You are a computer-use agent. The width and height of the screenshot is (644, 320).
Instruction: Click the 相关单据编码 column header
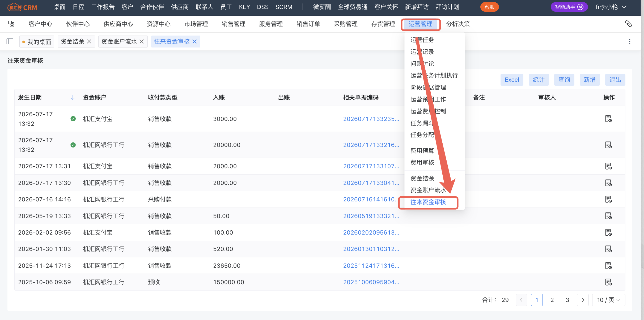[x=361, y=97]
